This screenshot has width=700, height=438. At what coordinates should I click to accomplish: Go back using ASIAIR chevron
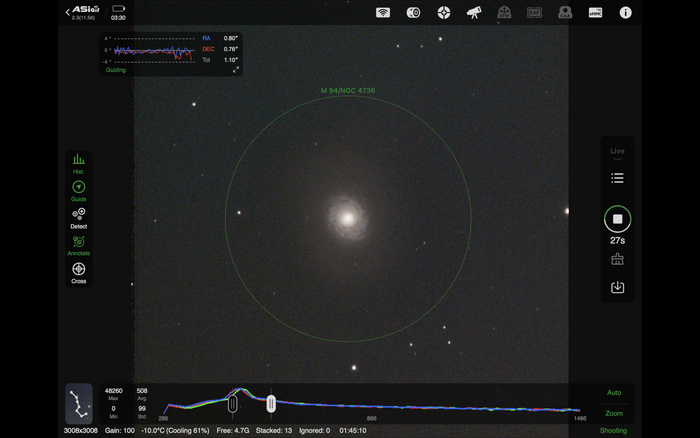click(x=68, y=12)
